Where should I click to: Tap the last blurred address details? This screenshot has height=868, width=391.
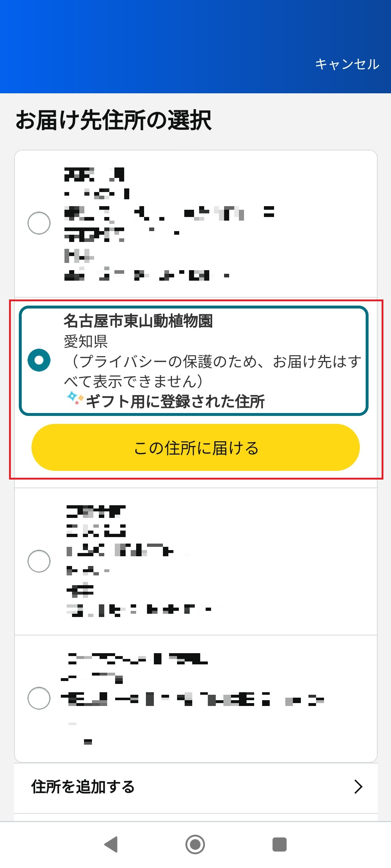coord(192,698)
